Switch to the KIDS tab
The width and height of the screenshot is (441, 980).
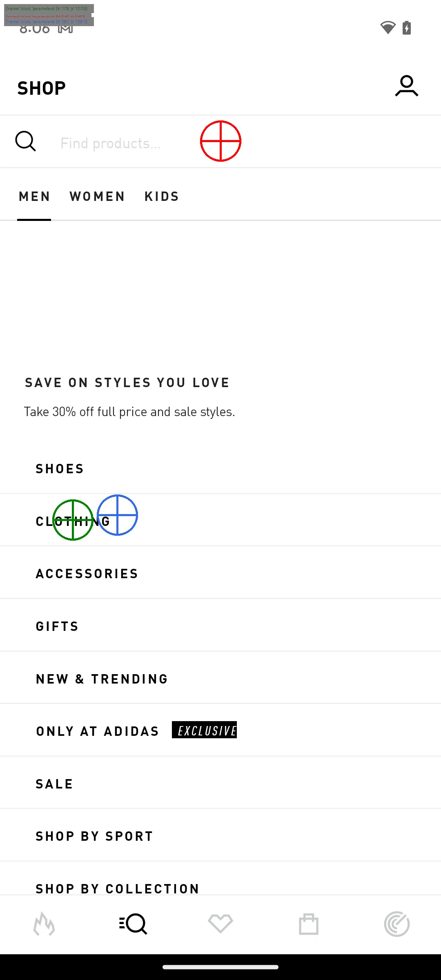tap(162, 196)
